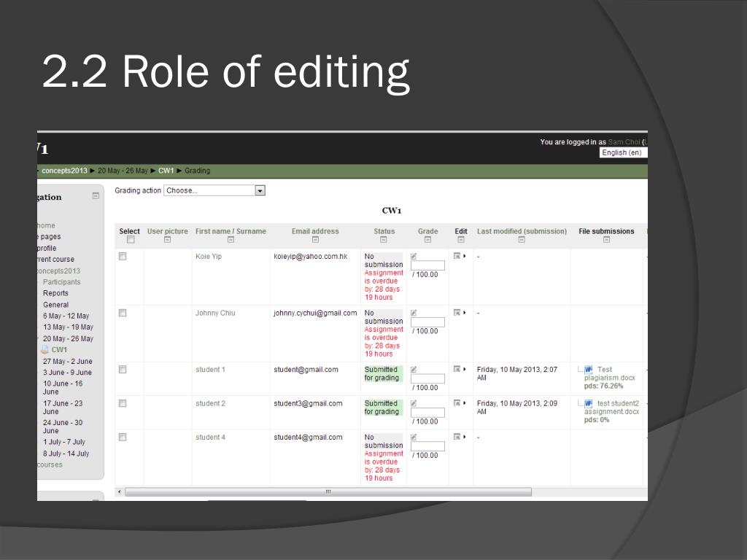Open the test student2 assignment.docx link

pyautogui.click(x=612, y=408)
